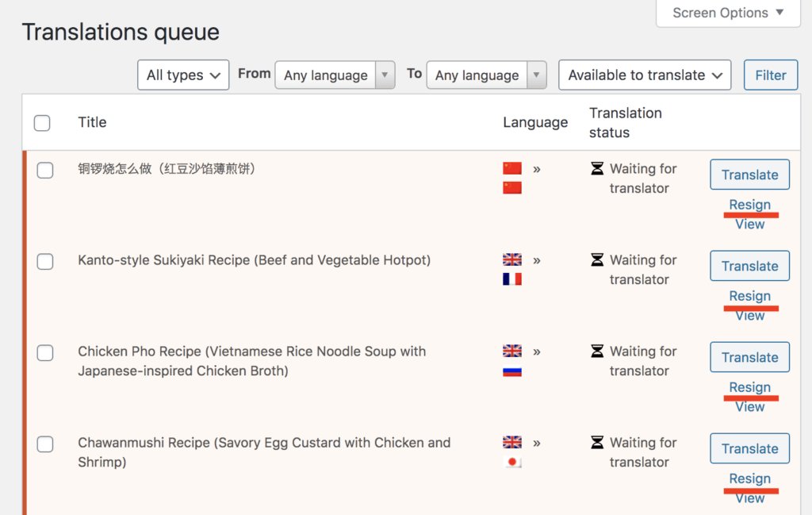Click Waiting for translator in the Sukiyaki row

(x=643, y=270)
